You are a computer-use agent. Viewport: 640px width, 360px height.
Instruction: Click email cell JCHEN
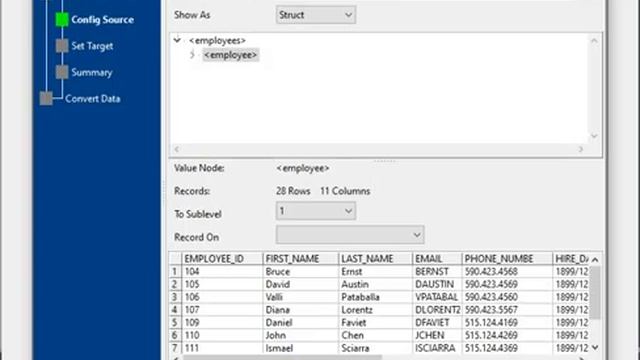tap(437, 335)
